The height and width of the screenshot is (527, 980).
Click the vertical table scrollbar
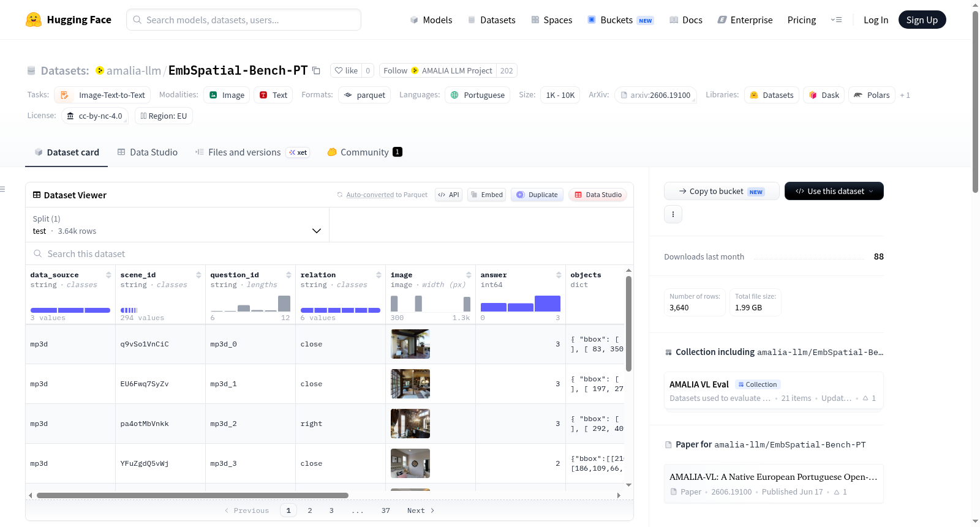pyautogui.click(x=628, y=323)
